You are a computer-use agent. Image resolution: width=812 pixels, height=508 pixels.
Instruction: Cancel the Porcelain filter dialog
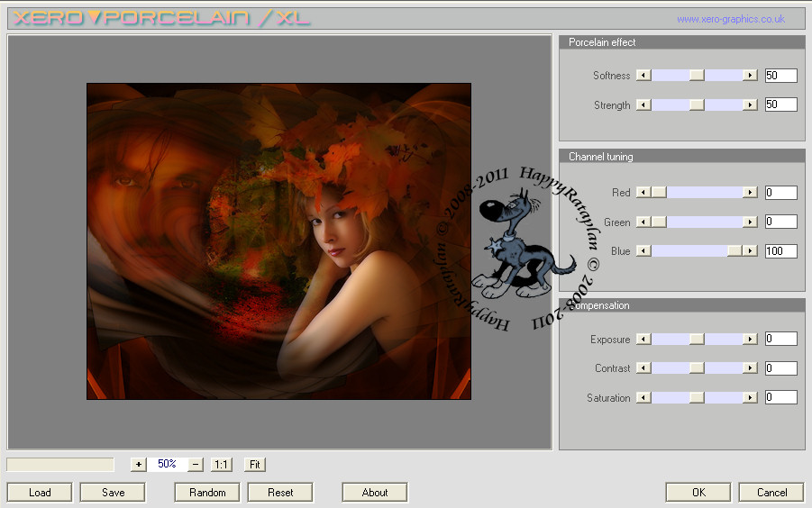click(771, 493)
